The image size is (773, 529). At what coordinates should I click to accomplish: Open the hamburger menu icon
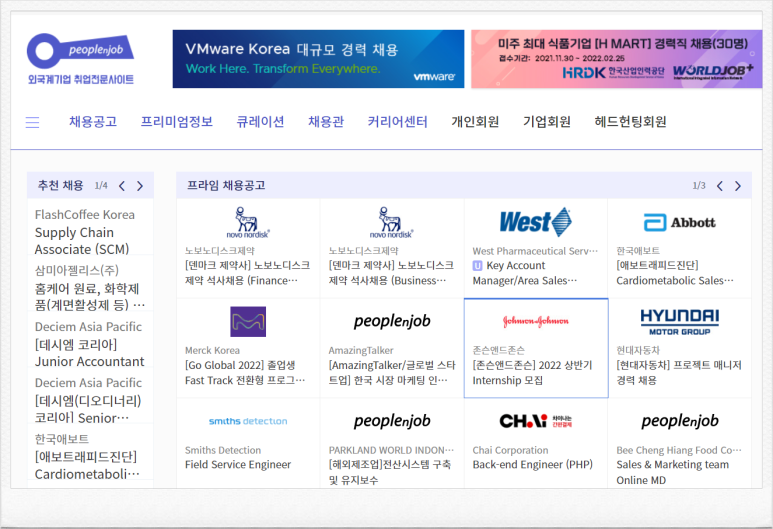(32, 122)
